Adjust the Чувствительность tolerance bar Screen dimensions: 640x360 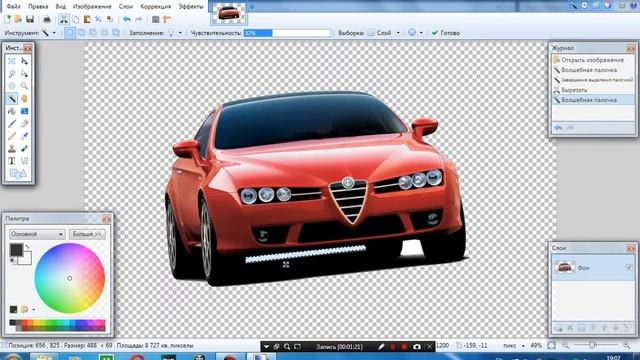click(x=287, y=33)
